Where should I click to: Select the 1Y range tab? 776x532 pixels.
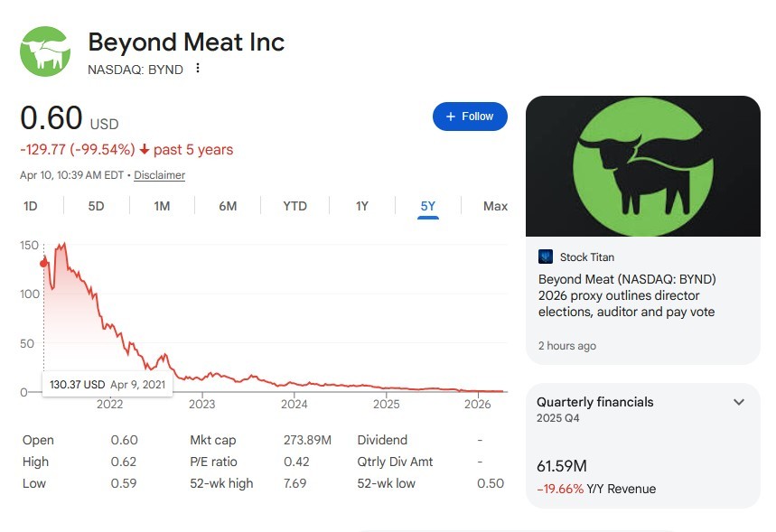[x=360, y=206]
